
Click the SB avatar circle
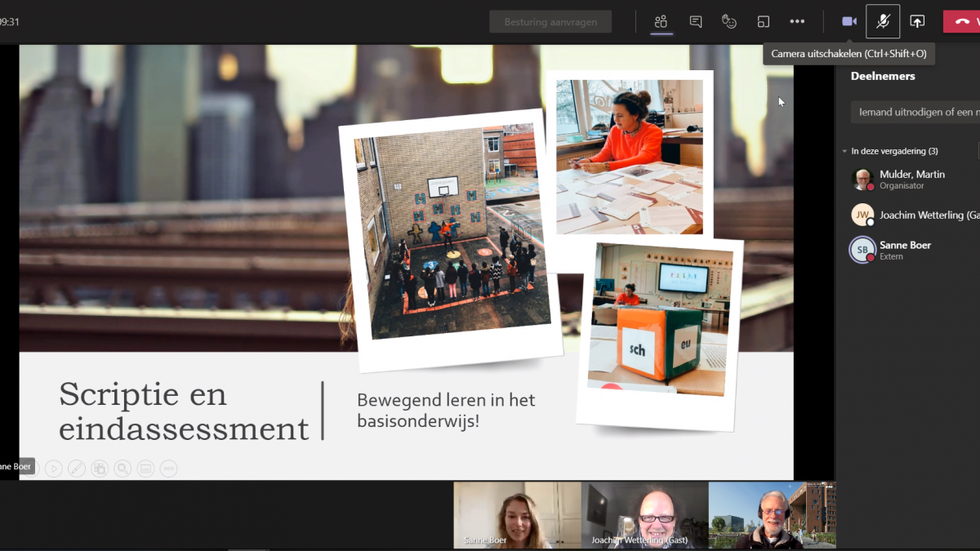(862, 250)
